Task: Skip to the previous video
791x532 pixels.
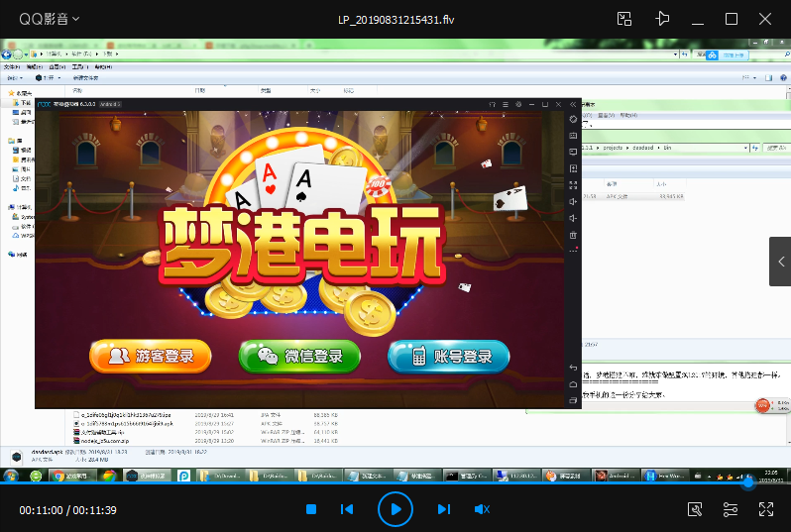Action: point(347,509)
